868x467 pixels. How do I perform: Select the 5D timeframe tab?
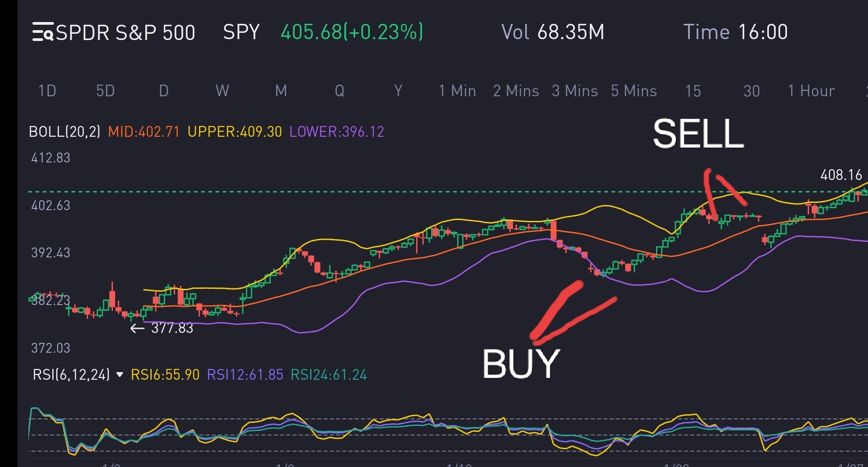[x=105, y=91]
